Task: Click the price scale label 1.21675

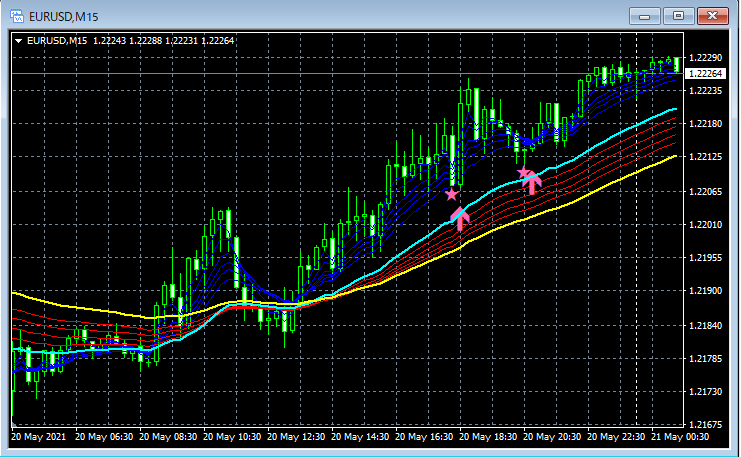Action: click(706, 424)
